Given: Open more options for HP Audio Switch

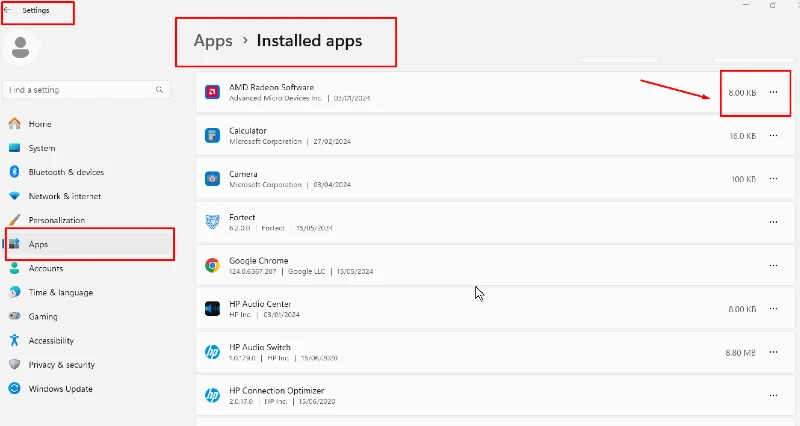Looking at the screenshot, I should (x=773, y=352).
